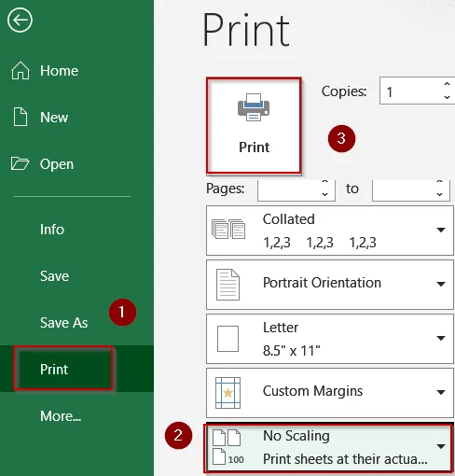Image resolution: width=455 pixels, height=476 pixels.
Task: Click the Open folder icon
Action: click(x=20, y=163)
